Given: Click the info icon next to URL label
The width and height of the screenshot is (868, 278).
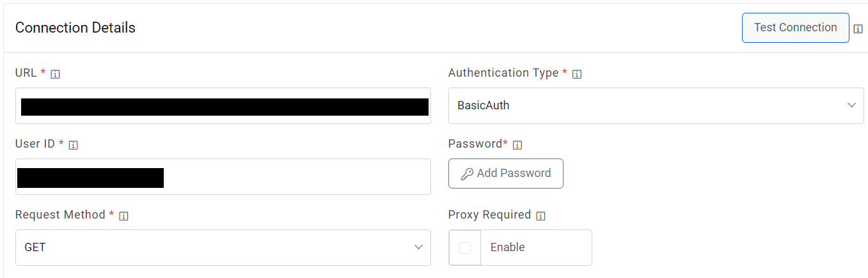Looking at the screenshot, I should tap(55, 74).
